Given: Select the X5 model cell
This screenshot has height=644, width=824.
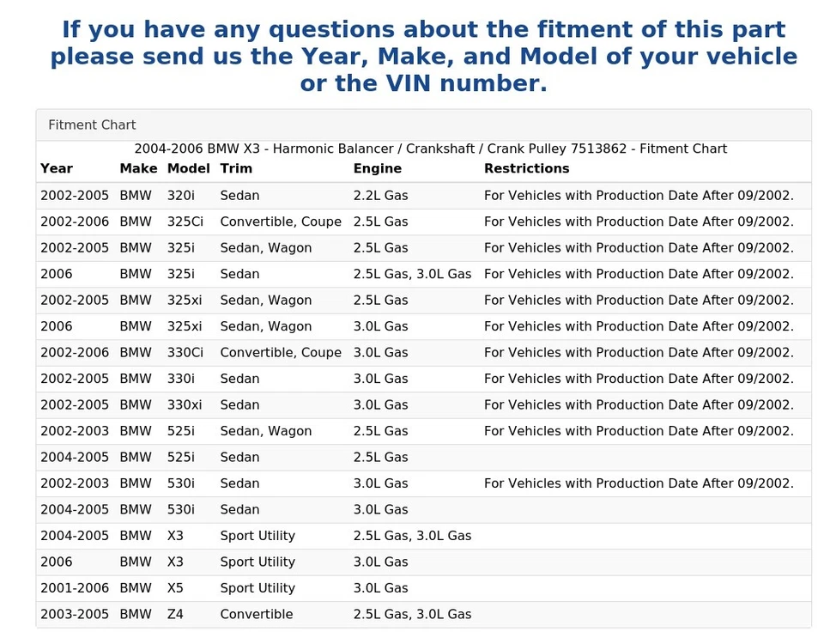Looking at the screenshot, I should click(x=175, y=588).
